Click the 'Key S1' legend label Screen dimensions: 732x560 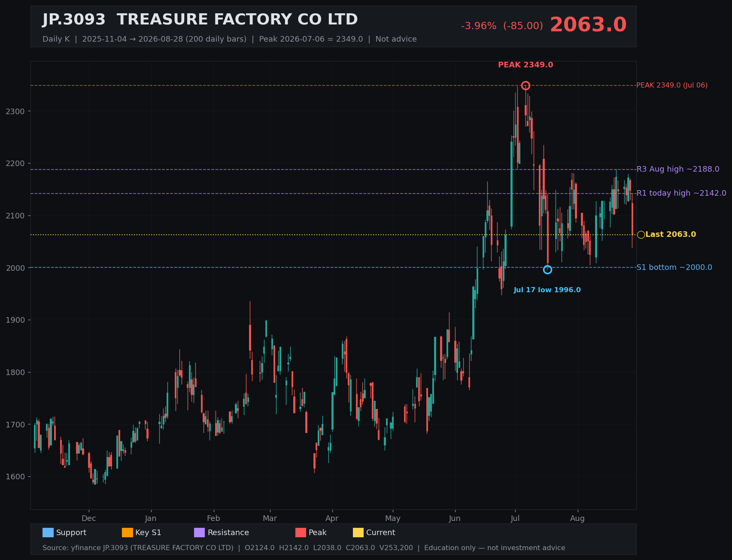tap(148, 533)
